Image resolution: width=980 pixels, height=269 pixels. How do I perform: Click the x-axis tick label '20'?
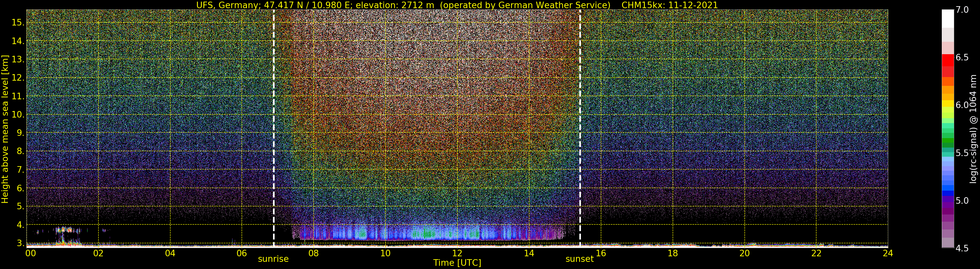(745, 253)
